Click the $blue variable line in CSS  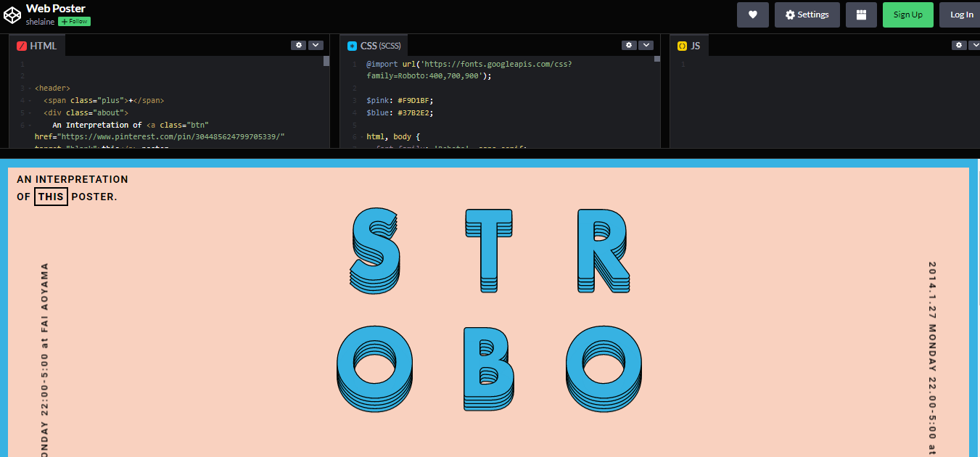click(x=400, y=112)
